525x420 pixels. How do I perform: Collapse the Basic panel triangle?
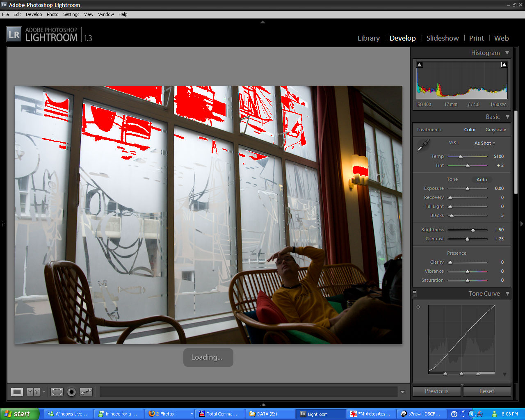(507, 117)
